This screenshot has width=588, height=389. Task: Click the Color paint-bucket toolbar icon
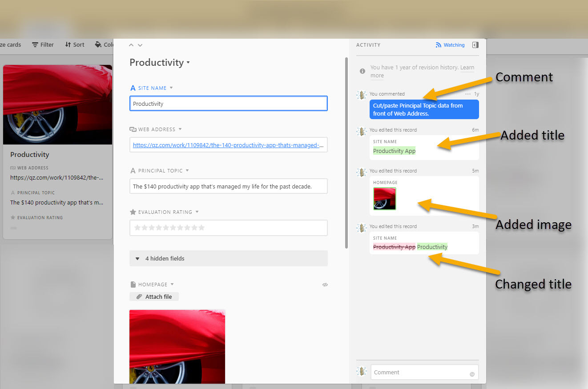click(98, 44)
